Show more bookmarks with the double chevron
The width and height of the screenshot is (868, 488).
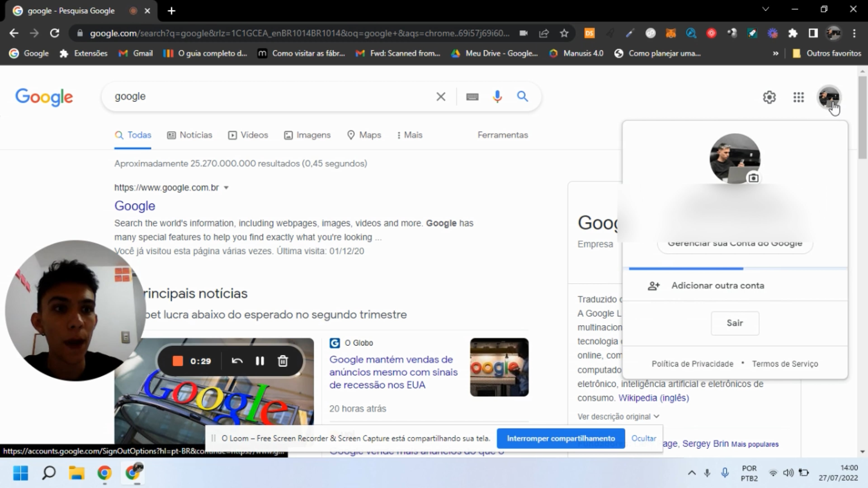pyautogui.click(x=776, y=53)
